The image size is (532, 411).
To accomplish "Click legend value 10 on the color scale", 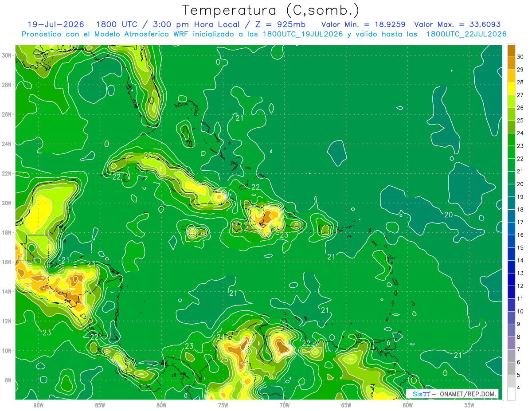I will [520, 311].
